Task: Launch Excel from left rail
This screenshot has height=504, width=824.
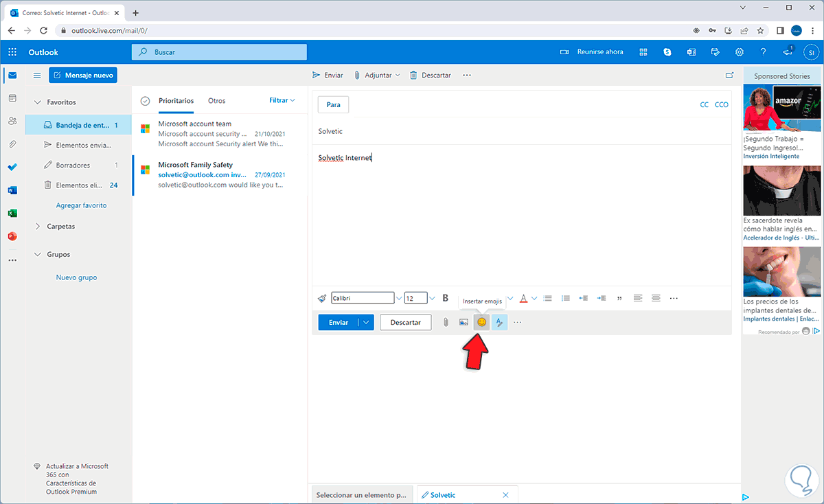Action: [x=12, y=213]
